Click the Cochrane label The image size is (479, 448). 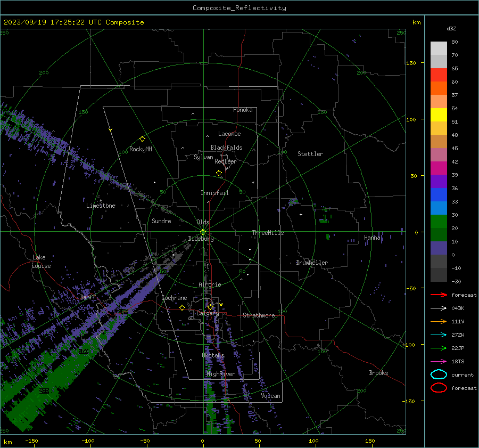(x=174, y=298)
